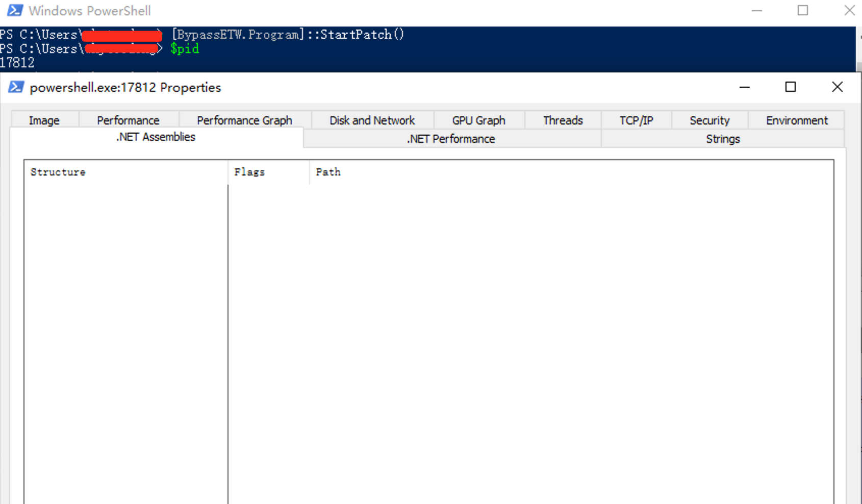Click the Path column header
Screen dimensions: 862x504
pos(571,172)
